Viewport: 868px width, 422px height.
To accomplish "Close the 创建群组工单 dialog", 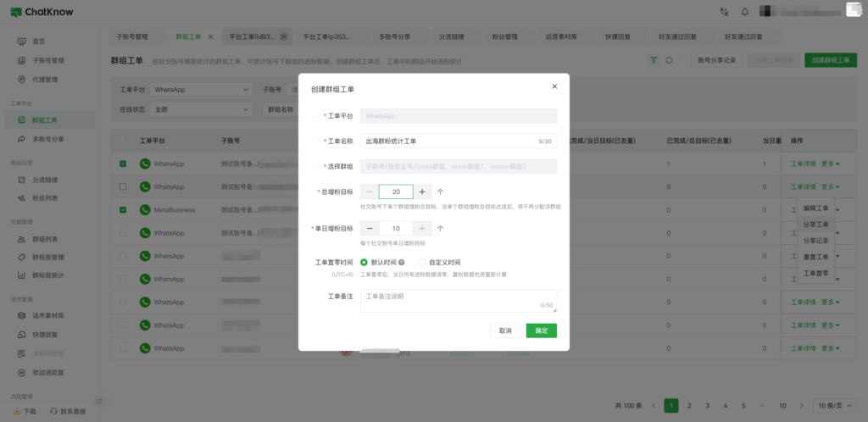I will click(554, 86).
